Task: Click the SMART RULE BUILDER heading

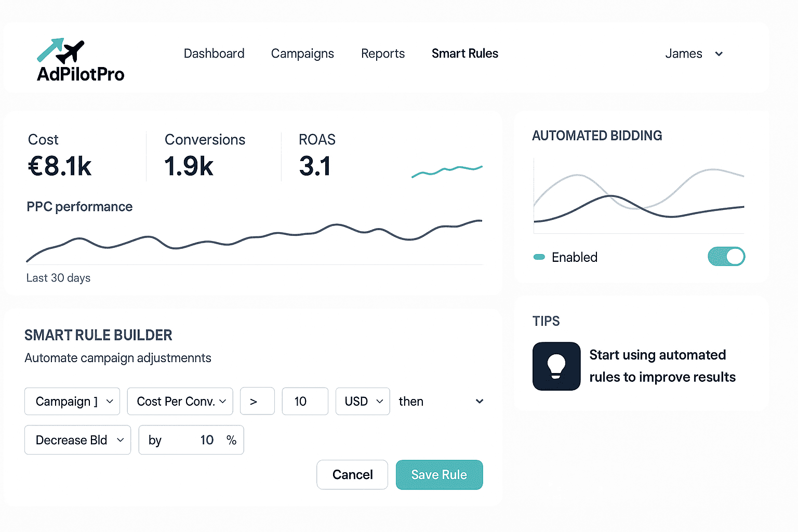Action: click(98, 335)
